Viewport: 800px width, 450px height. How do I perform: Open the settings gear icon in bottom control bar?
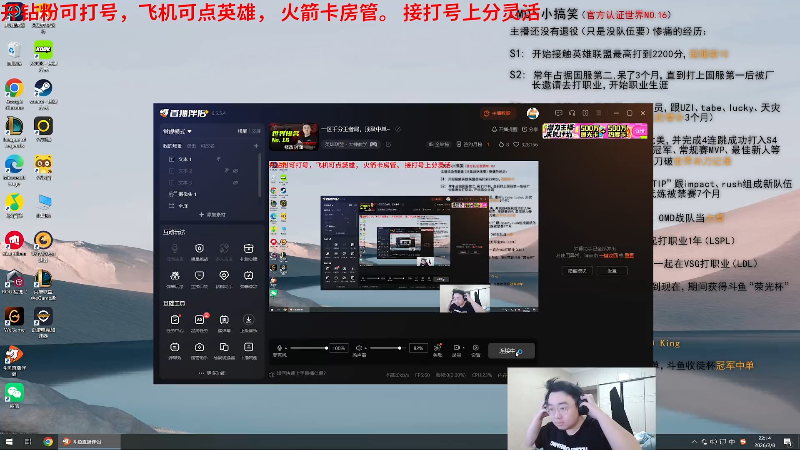476,348
